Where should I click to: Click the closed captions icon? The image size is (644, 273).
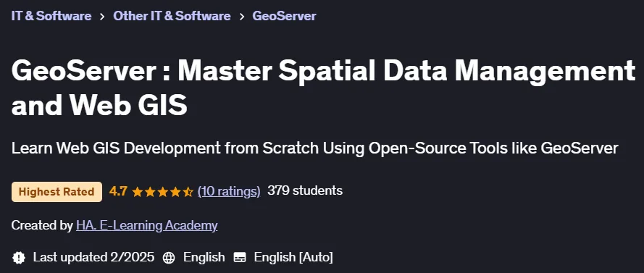point(240,258)
